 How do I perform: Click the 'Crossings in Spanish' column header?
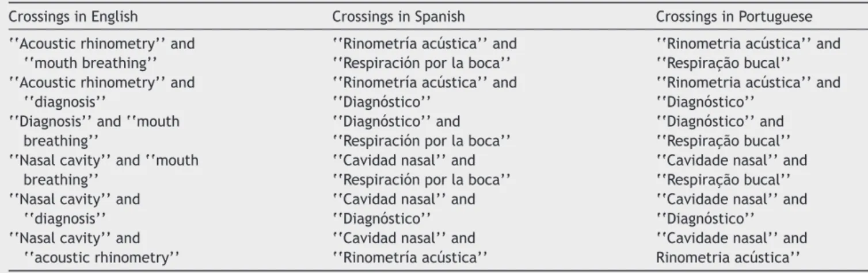(x=398, y=17)
